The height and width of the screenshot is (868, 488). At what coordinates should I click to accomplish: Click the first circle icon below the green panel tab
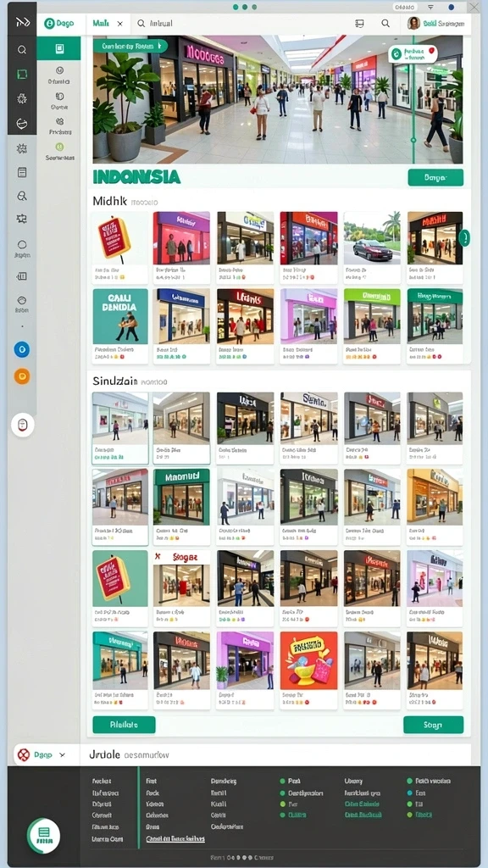pos(60,70)
